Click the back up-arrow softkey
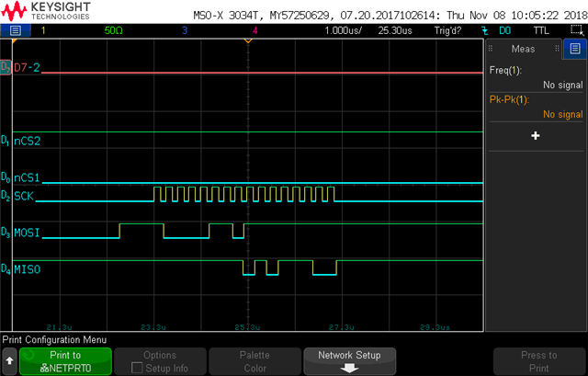The image size is (588, 376). 9,361
